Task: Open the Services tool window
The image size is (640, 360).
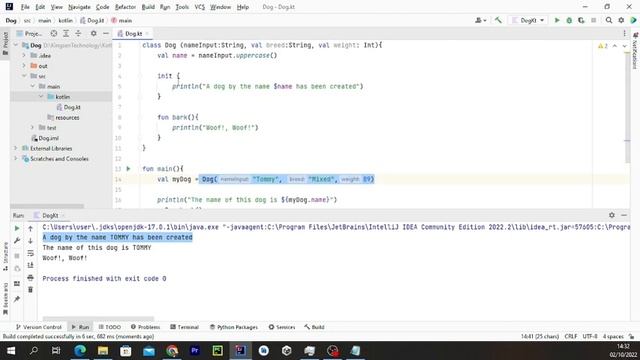Action: pyautogui.click(x=282, y=327)
